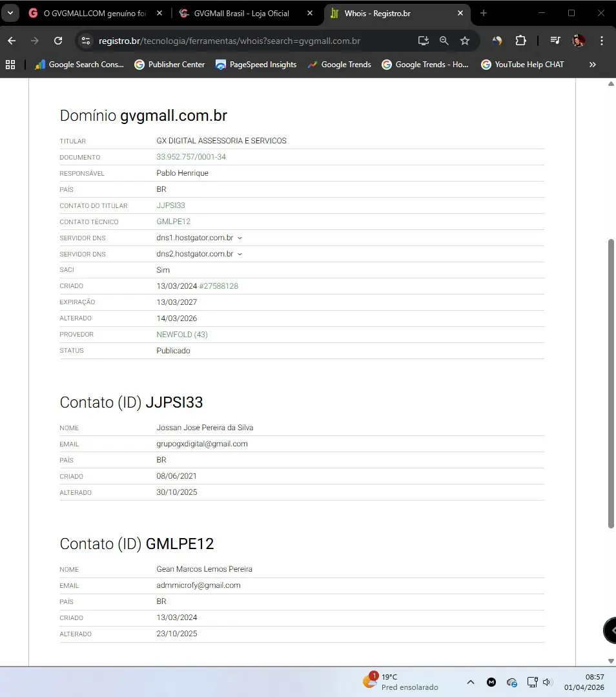The height and width of the screenshot is (697, 616).
Task: Open the network tray icon
Action: 532,682
